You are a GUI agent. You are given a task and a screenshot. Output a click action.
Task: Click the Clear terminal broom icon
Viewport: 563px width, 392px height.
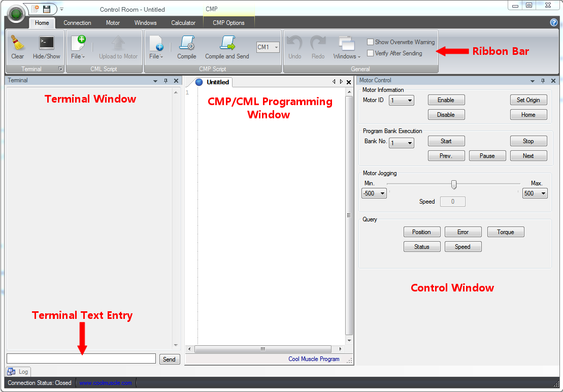coord(17,43)
